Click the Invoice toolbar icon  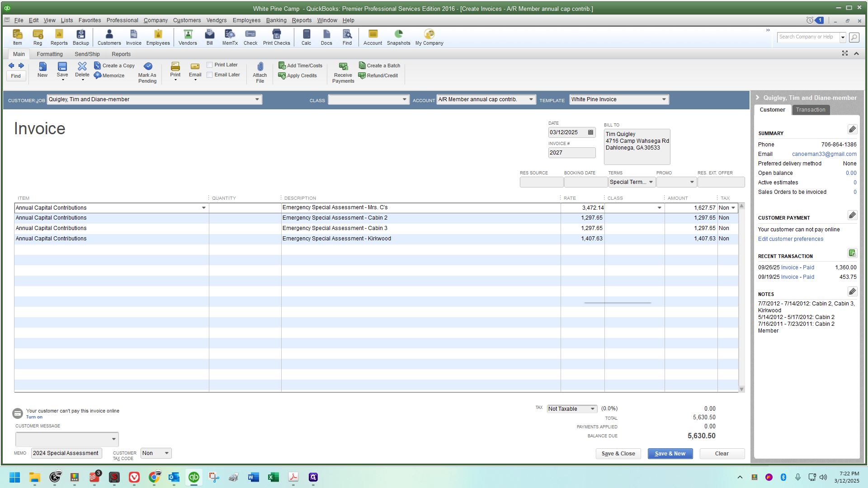tap(133, 37)
